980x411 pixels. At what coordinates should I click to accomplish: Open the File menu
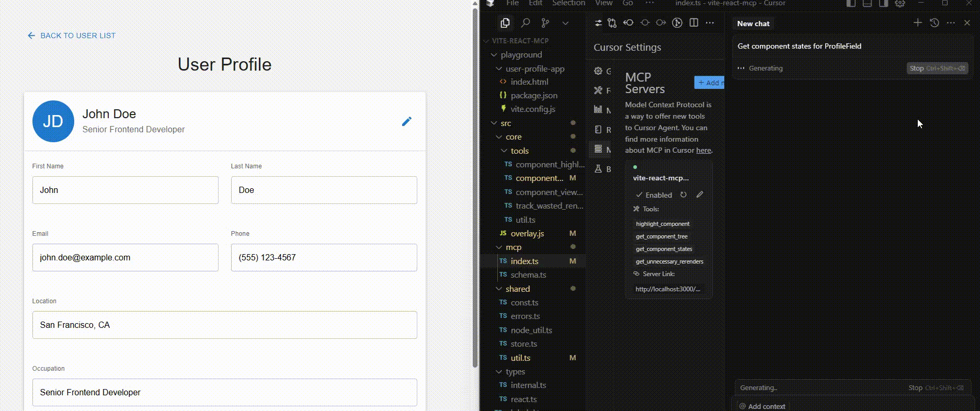[x=512, y=3]
